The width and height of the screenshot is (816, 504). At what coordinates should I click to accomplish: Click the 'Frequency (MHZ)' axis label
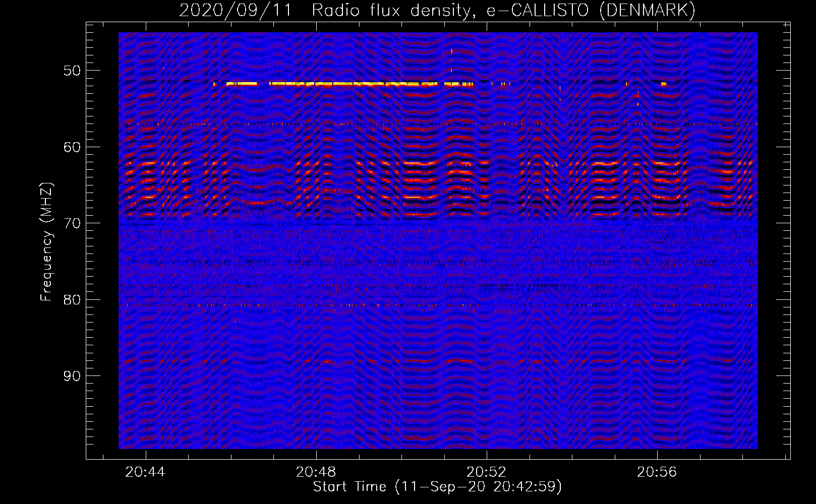click(x=46, y=242)
